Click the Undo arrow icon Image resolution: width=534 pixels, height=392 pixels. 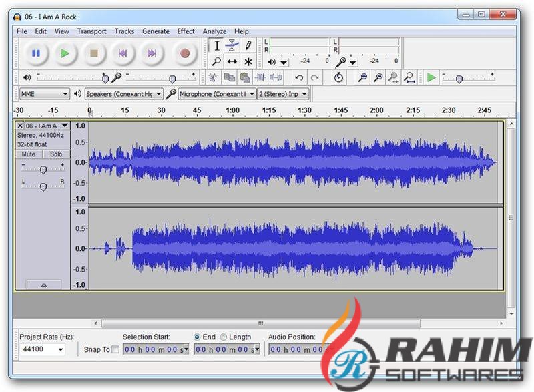(x=299, y=78)
